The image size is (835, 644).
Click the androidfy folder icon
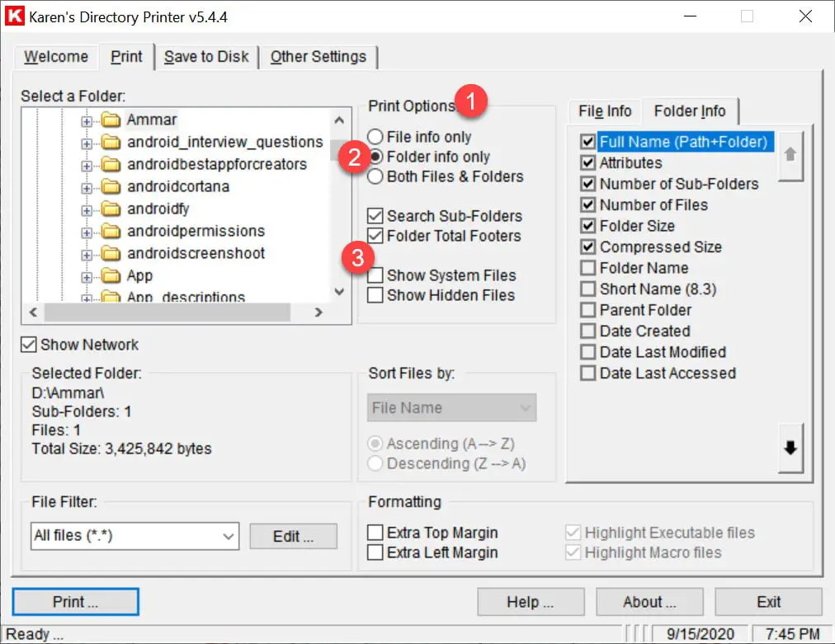pyautogui.click(x=111, y=209)
